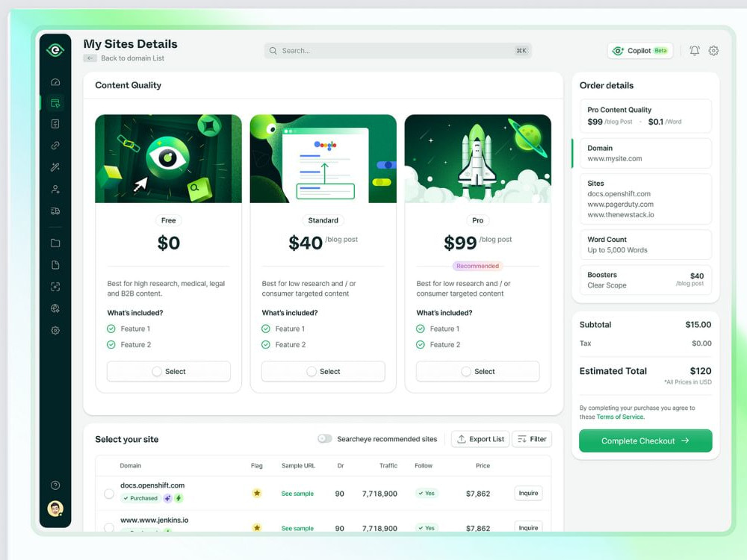Open the help question mark icon
Viewport: 747px width, 560px height.
click(x=55, y=485)
